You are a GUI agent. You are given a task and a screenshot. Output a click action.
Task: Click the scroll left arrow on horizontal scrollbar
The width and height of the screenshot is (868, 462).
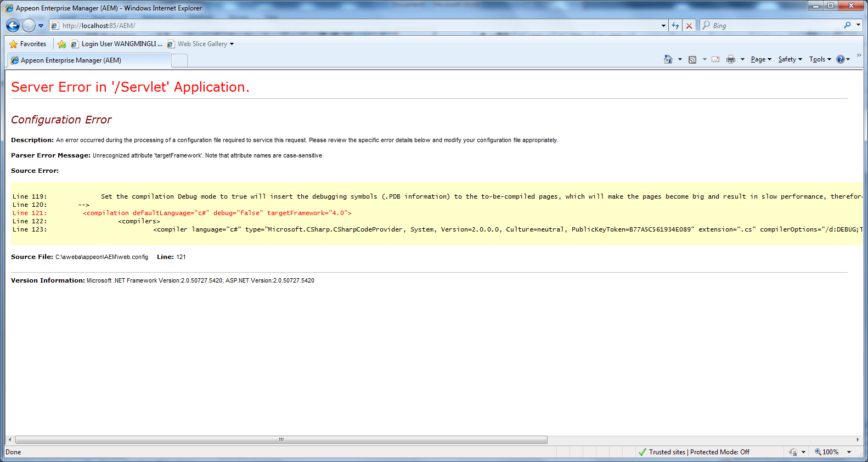(x=10, y=440)
